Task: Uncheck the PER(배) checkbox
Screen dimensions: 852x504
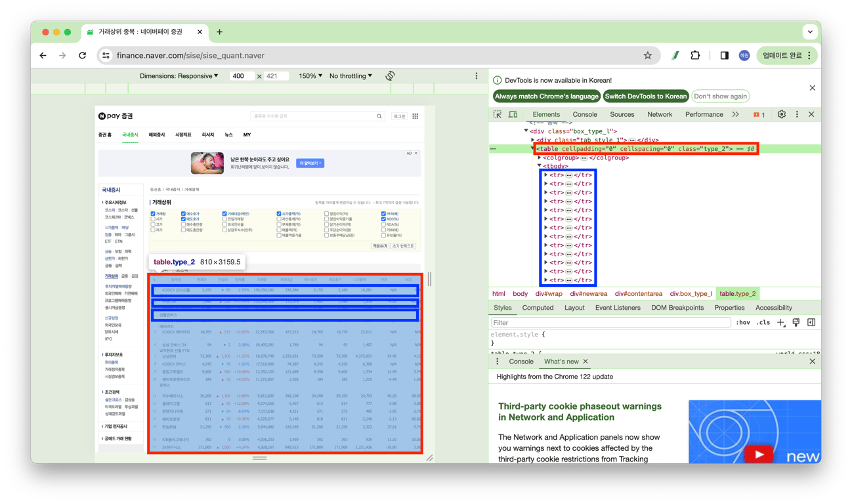Action: [x=383, y=214]
